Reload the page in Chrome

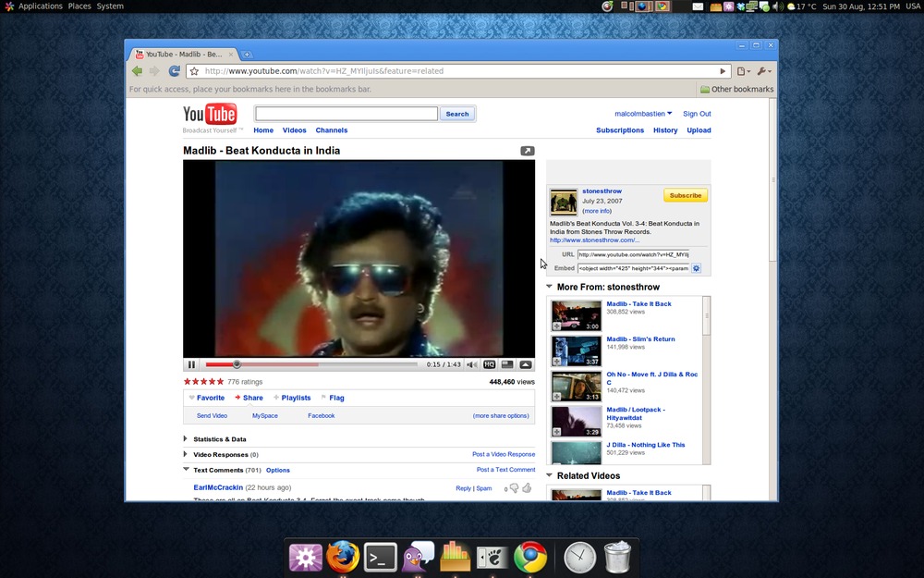pos(174,71)
